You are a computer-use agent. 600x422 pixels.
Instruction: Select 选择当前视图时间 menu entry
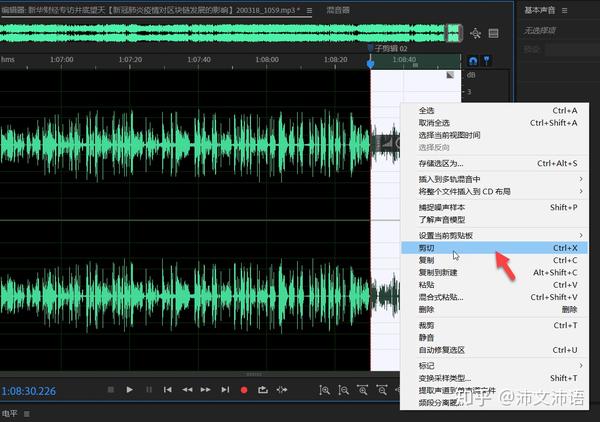click(494, 135)
